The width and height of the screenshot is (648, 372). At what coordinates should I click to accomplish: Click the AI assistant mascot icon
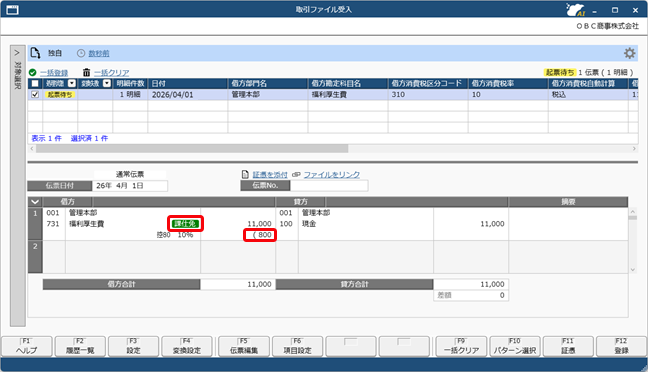tap(576, 10)
